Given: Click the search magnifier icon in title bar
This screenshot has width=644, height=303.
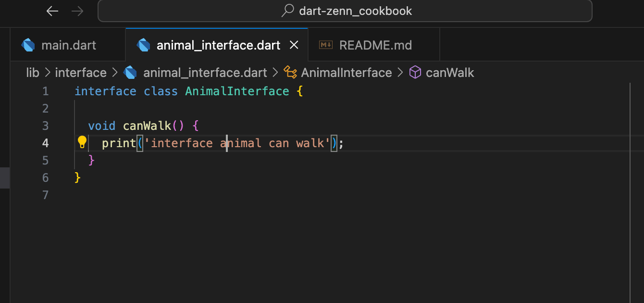Looking at the screenshot, I should (287, 11).
